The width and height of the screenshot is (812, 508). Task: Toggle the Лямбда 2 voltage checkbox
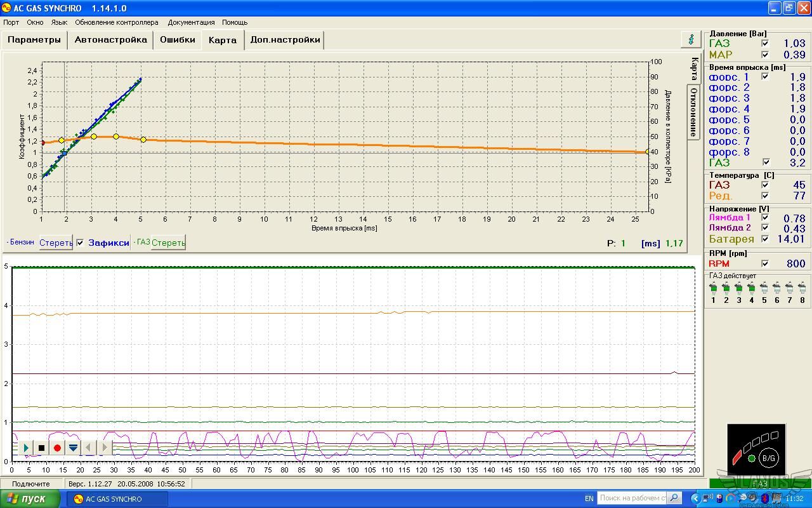click(765, 228)
